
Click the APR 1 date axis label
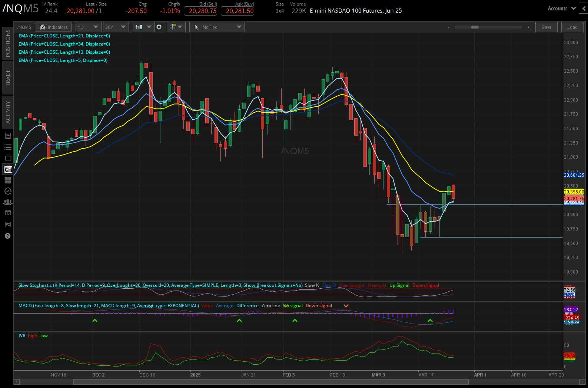pyautogui.click(x=480, y=375)
